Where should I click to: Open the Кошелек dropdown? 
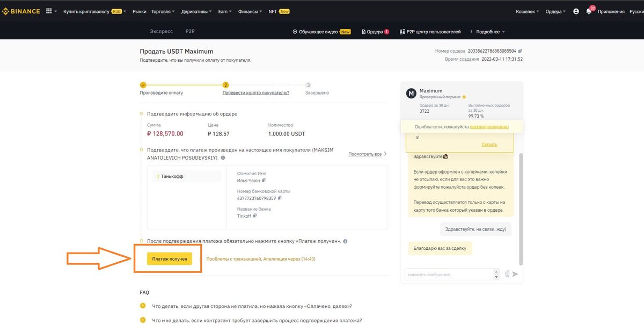[528, 11]
